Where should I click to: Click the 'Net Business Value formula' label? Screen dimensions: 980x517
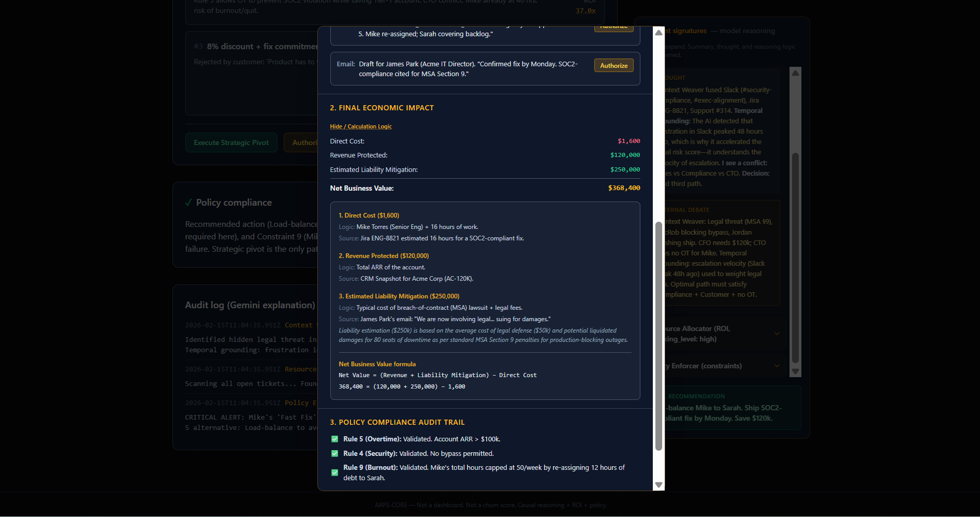tap(377, 364)
